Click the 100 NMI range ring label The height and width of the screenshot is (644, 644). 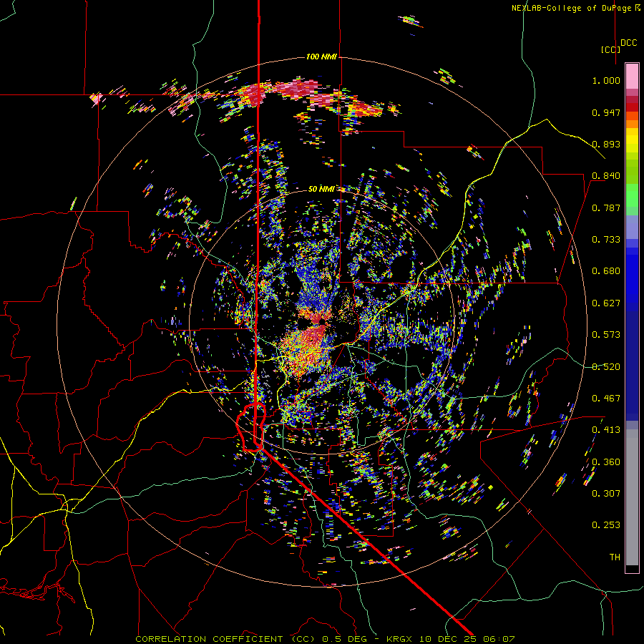321,57
